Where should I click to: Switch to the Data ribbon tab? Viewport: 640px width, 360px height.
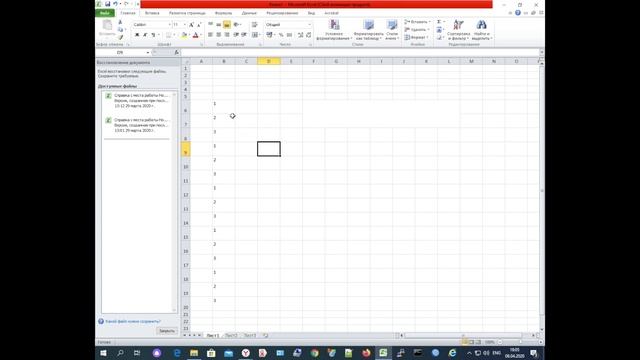click(x=249, y=13)
